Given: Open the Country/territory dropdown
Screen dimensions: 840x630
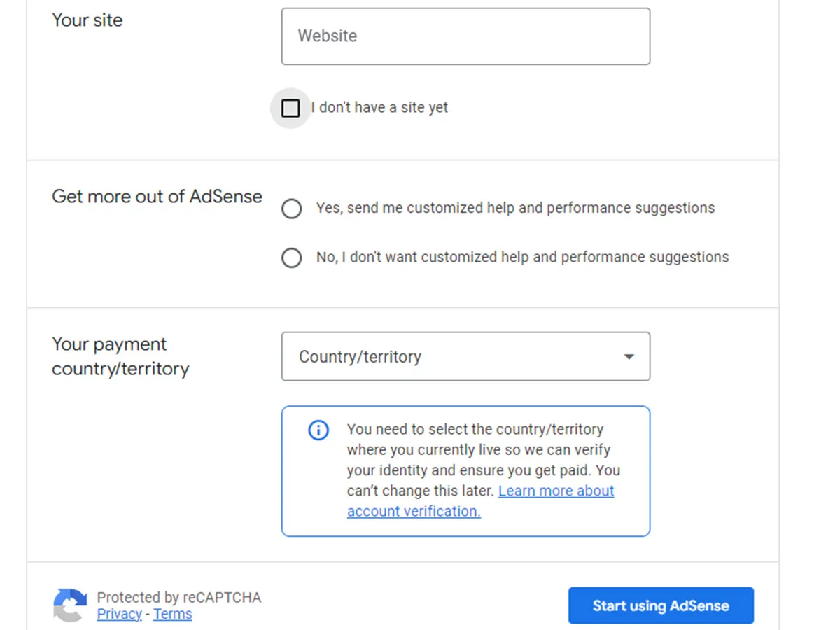Looking at the screenshot, I should [x=465, y=356].
